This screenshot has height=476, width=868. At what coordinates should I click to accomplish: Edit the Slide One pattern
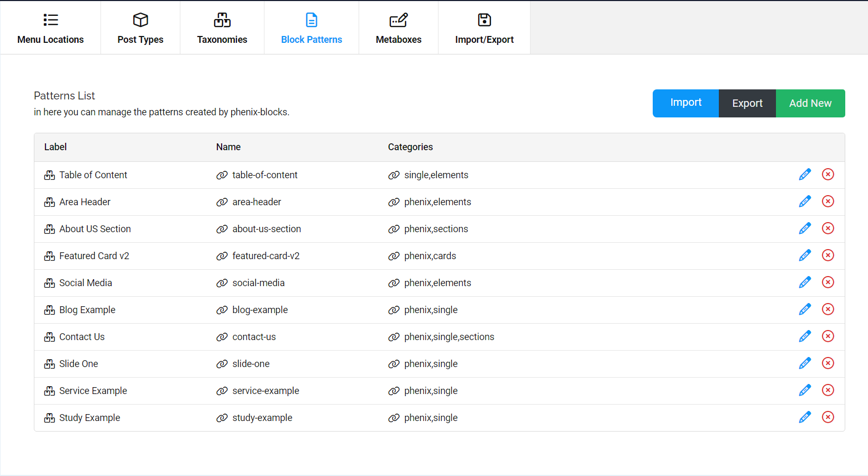805,363
